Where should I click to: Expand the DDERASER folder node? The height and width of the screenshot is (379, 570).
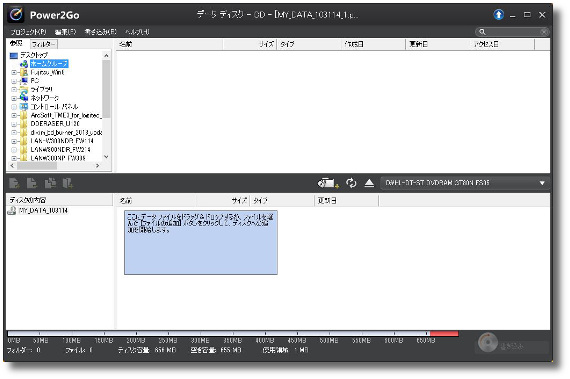tap(14, 124)
